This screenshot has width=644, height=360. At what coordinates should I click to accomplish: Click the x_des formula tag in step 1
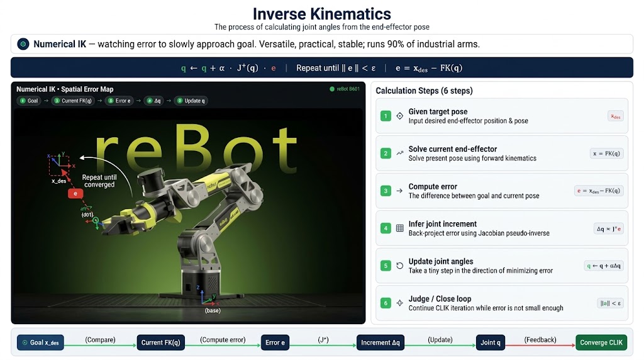tap(615, 116)
